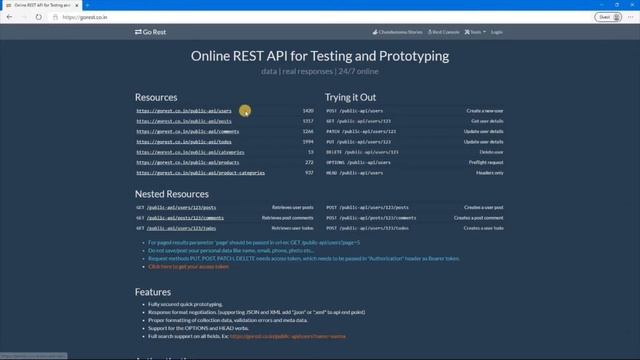Go back using browser back arrow

click(9, 17)
